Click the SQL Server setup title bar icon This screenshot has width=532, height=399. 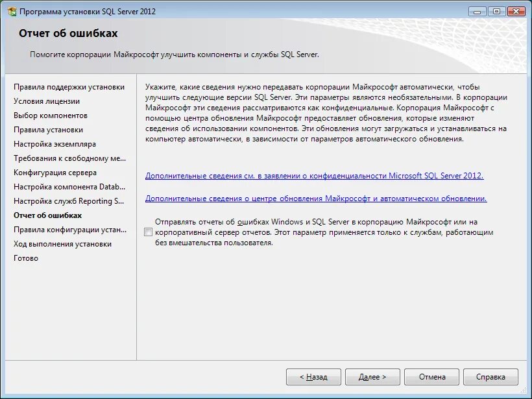12,12
